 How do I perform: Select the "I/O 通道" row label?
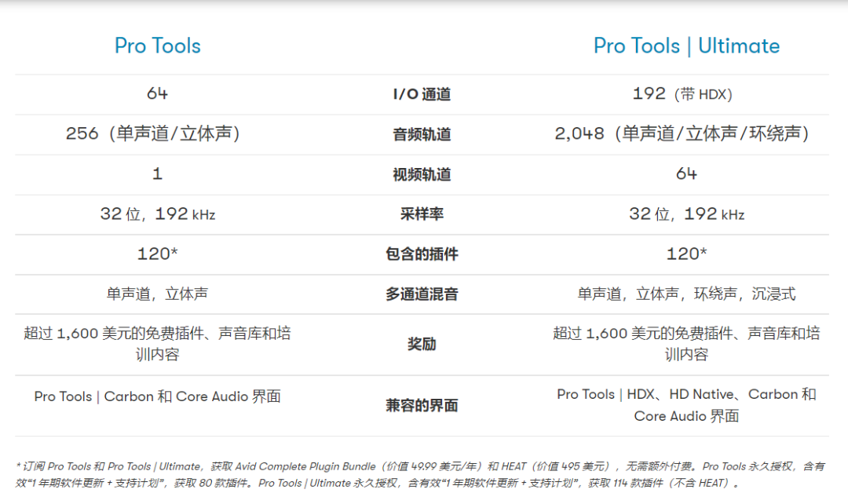point(422,94)
